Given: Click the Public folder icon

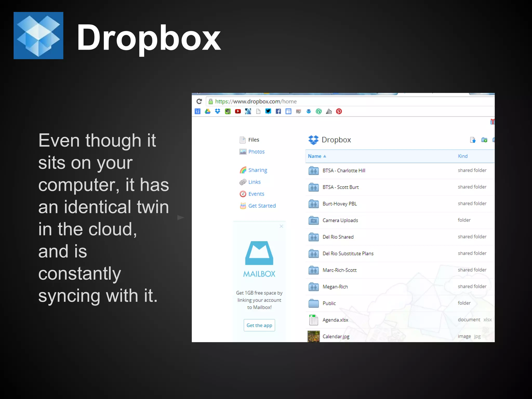Looking at the screenshot, I should (314, 303).
